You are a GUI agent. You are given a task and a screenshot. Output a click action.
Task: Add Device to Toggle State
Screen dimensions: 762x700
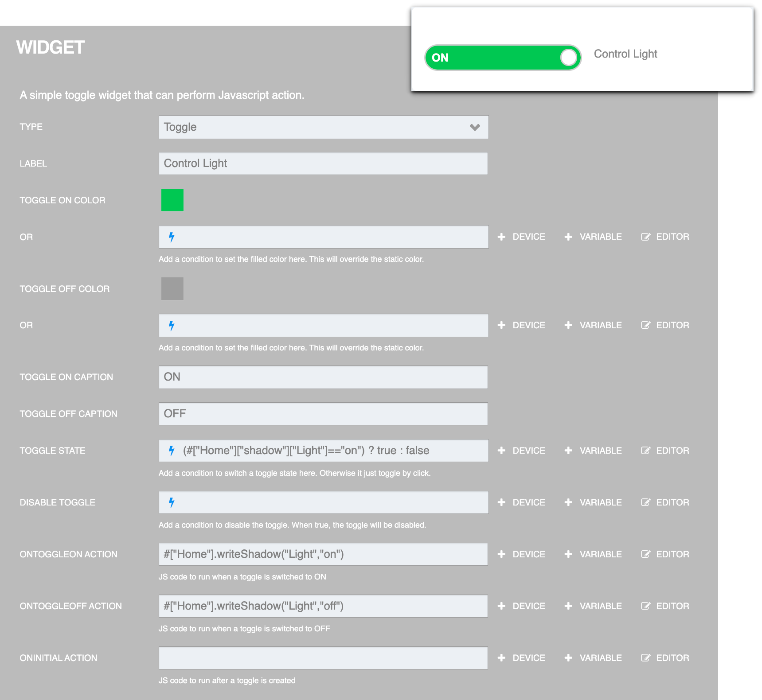(521, 451)
